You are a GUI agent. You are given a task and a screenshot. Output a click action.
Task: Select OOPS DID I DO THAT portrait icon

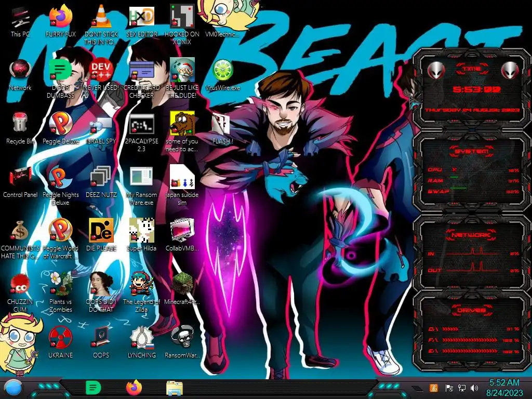pos(101,292)
